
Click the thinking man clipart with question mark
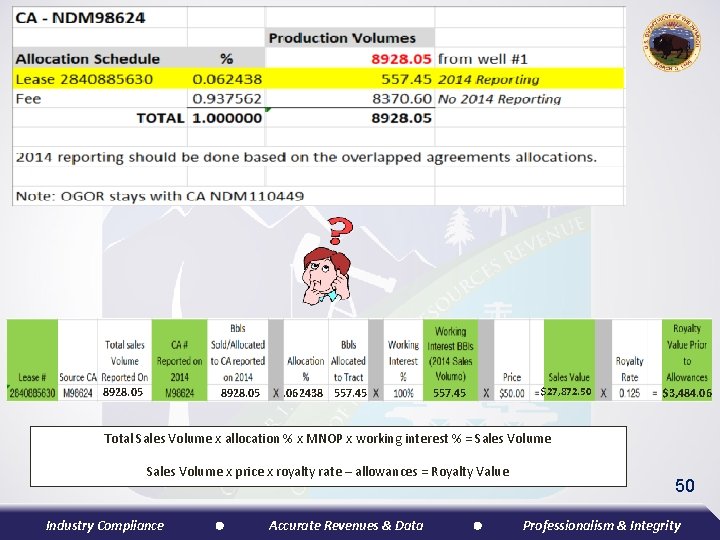(327, 260)
